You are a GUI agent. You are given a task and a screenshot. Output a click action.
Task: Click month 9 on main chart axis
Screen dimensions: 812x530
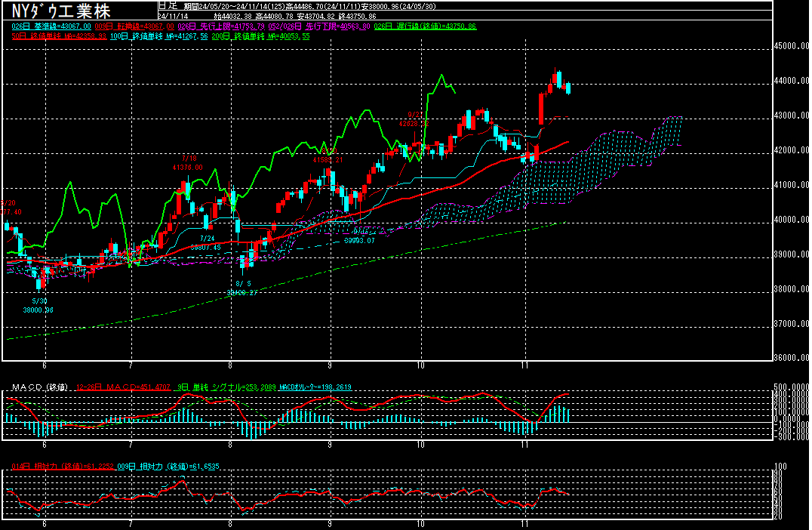[330, 365]
